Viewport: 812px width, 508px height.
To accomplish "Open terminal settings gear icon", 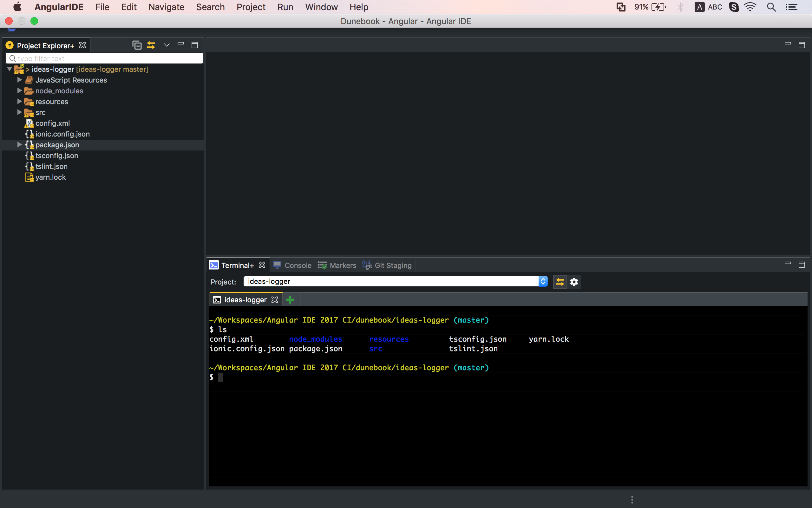I will click(574, 282).
